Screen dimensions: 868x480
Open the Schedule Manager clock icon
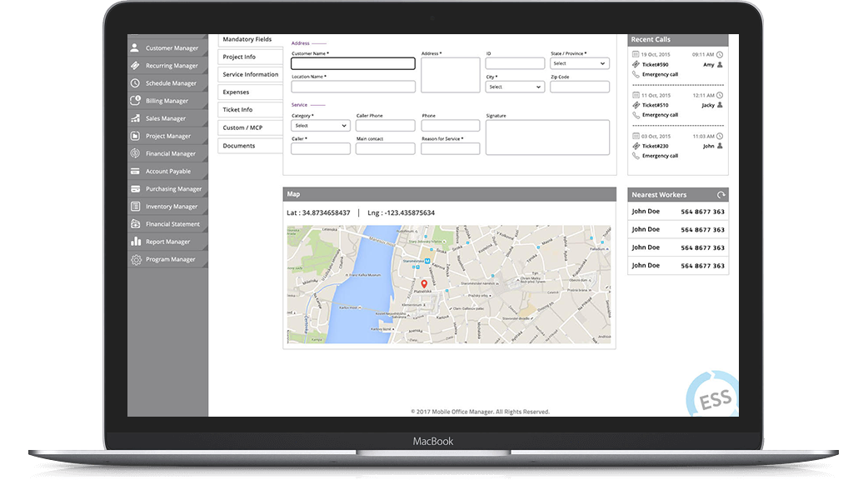click(136, 83)
